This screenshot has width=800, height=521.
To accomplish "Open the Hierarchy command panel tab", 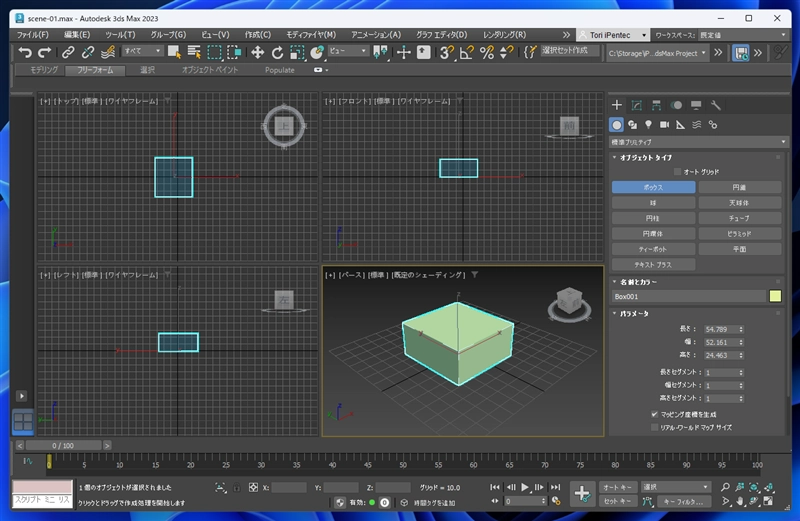I will pos(656,106).
